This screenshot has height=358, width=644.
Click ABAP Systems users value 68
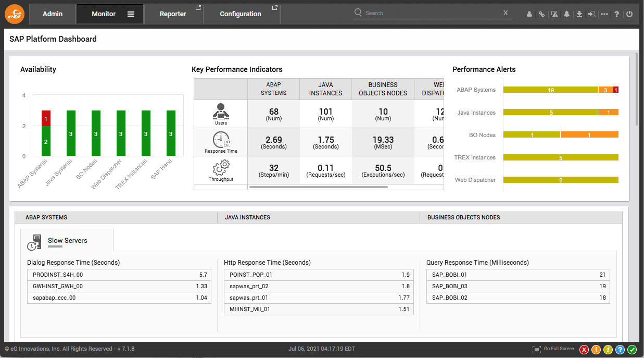[x=274, y=112]
